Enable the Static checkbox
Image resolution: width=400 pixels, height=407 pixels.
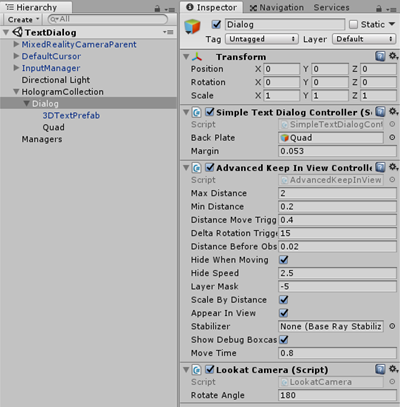[x=353, y=24]
